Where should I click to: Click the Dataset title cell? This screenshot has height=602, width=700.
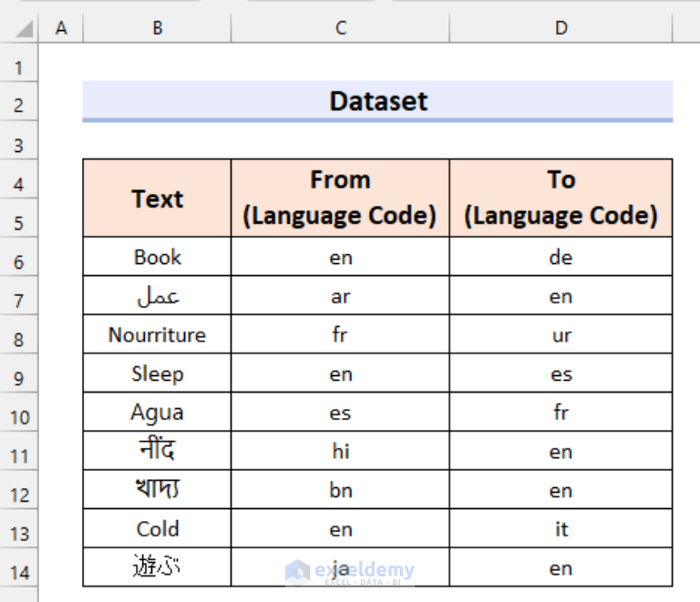tap(377, 101)
